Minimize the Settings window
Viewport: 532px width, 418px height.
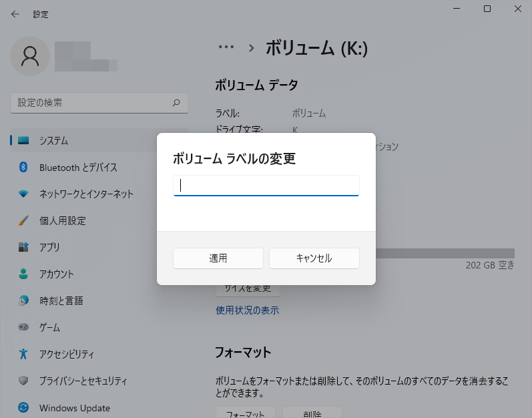click(457, 9)
